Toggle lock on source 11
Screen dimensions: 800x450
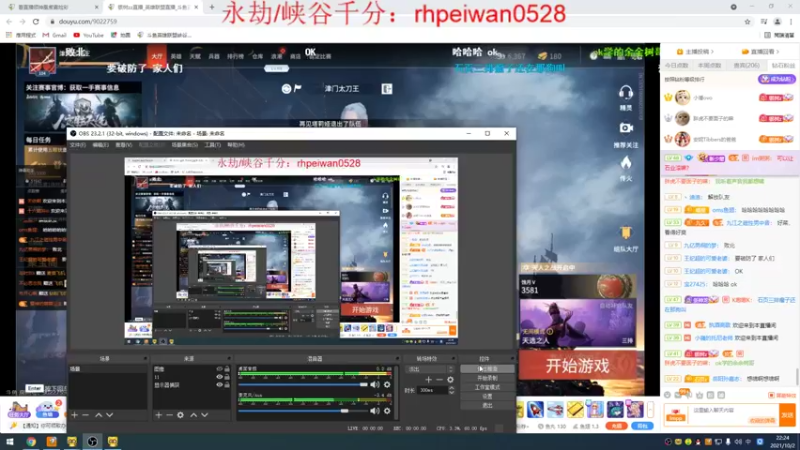(227, 377)
